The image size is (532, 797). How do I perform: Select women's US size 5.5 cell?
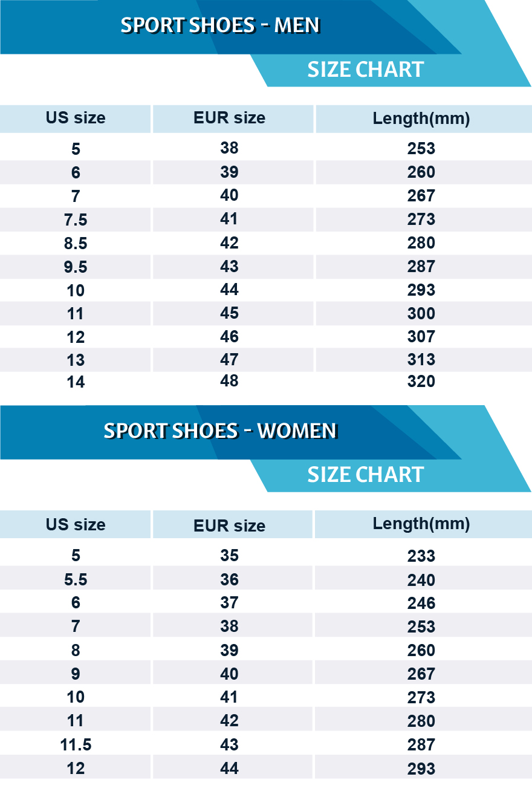click(x=76, y=580)
